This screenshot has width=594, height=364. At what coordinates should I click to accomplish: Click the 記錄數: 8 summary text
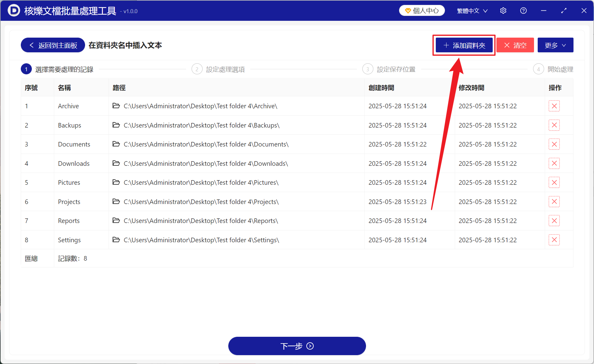(73, 258)
